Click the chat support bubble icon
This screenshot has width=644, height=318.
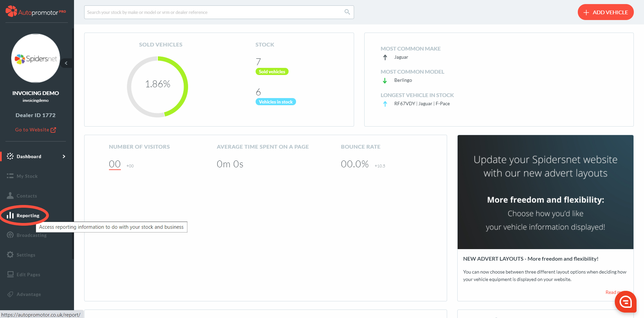[x=625, y=301]
